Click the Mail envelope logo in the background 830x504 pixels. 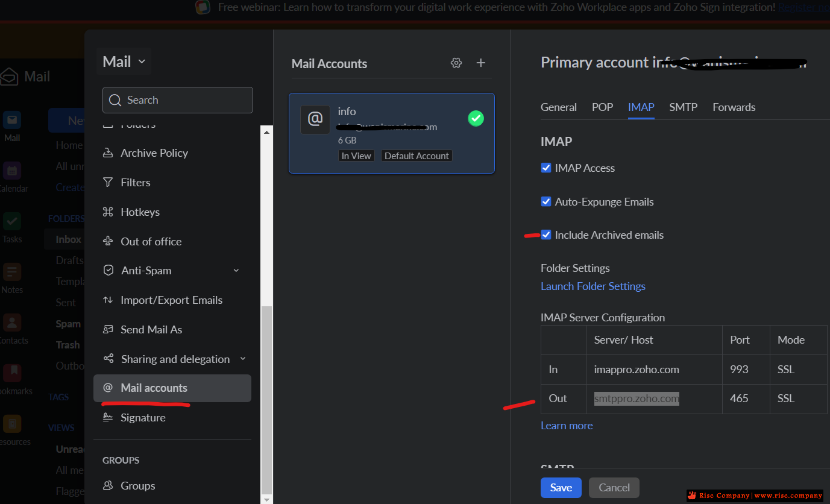[10, 77]
